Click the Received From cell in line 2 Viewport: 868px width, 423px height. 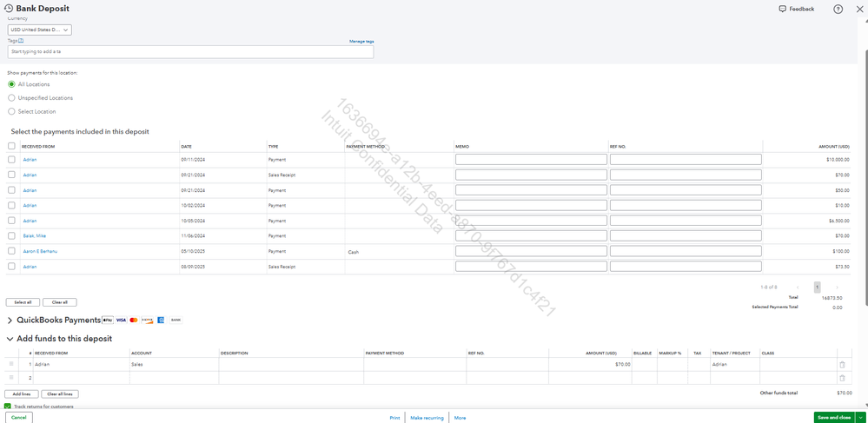(81, 378)
